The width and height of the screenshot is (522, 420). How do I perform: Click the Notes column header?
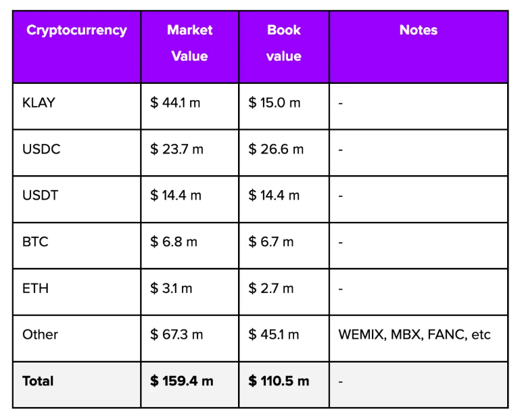tap(418, 30)
